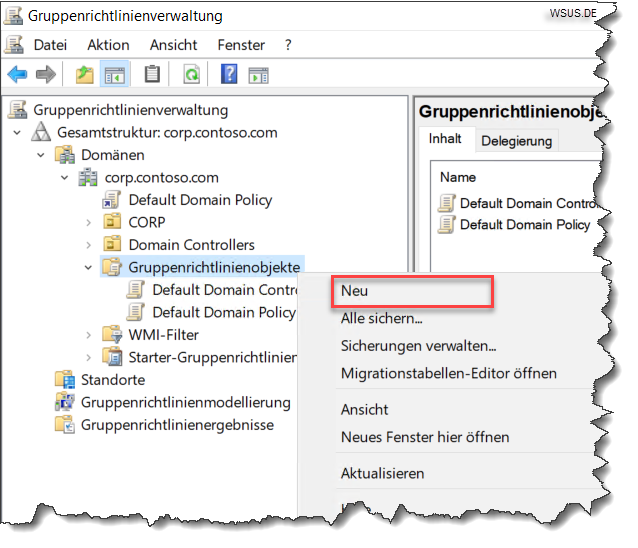Toggle the show/hide action pane icon
The height and width of the screenshot is (548, 638).
(259, 74)
